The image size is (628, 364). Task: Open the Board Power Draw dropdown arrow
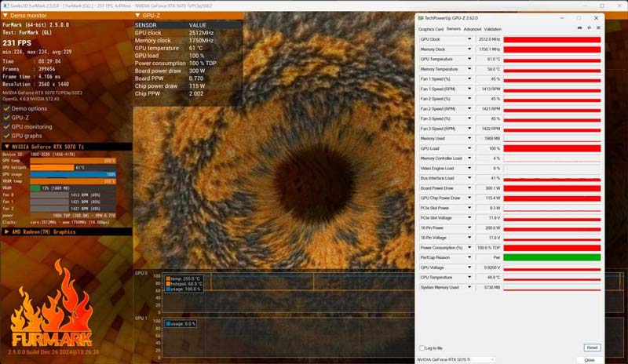tap(469, 187)
